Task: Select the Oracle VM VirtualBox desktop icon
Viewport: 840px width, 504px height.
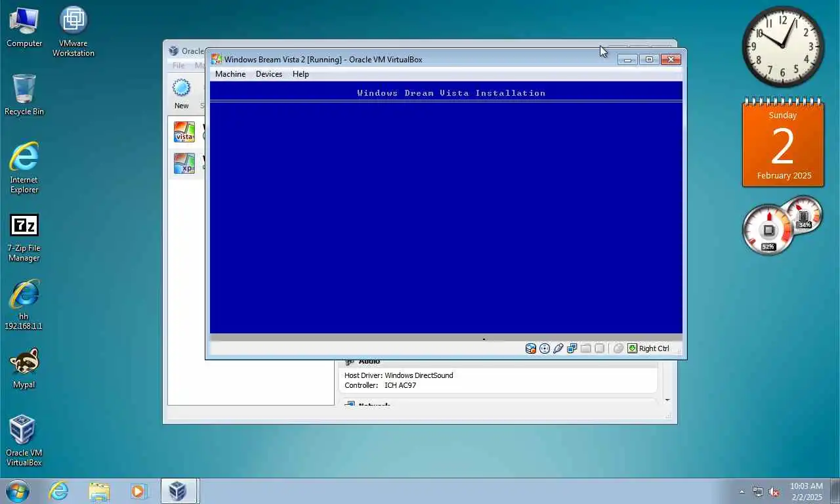Action: (24, 440)
